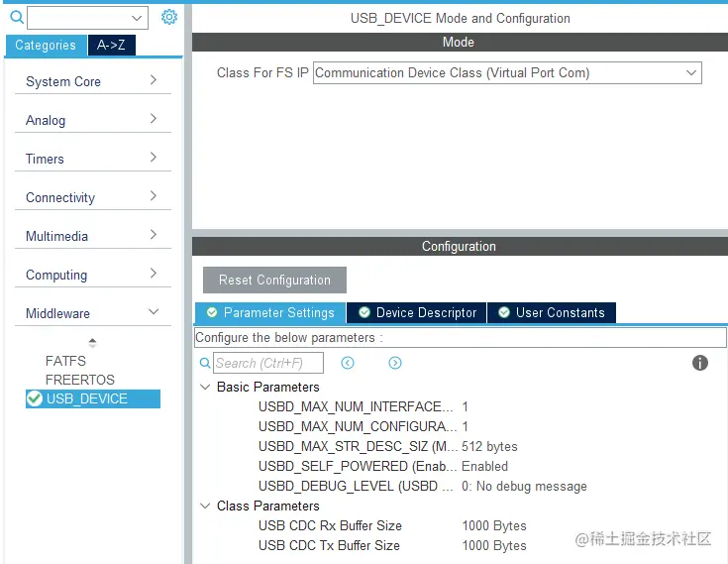Go to next search result arrow
The height and width of the screenshot is (564, 728).
[394, 363]
